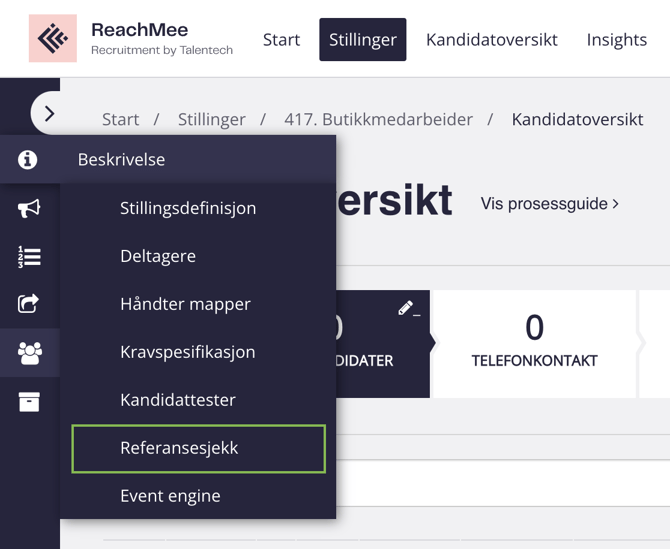Go to the Insights tab
The image size is (670, 549).
(616, 40)
